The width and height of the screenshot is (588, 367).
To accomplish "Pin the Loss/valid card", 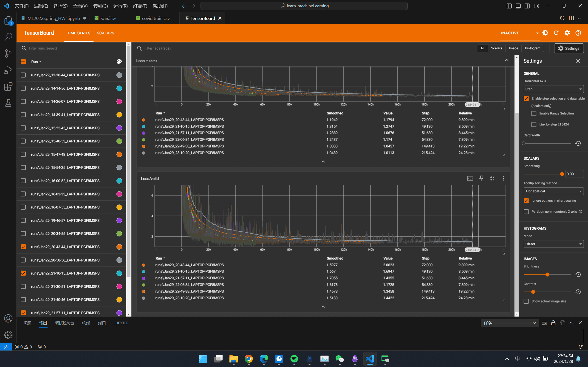I will [x=481, y=178].
